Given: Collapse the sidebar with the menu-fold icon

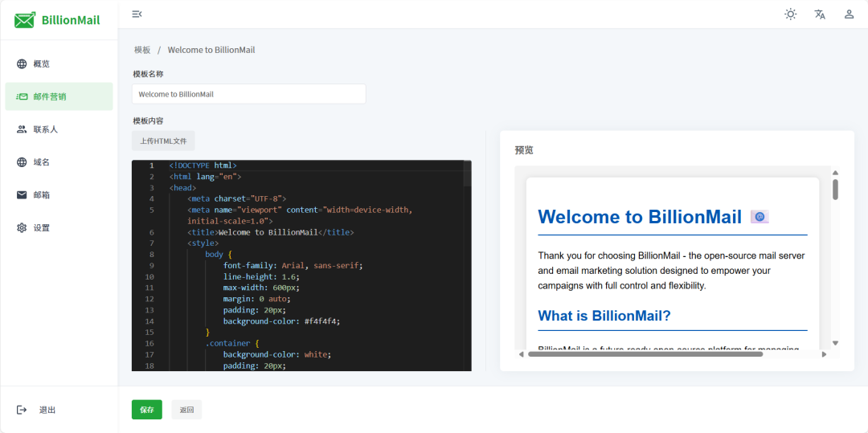Looking at the screenshot, I should pyautogui.click(x=137, y=14).
